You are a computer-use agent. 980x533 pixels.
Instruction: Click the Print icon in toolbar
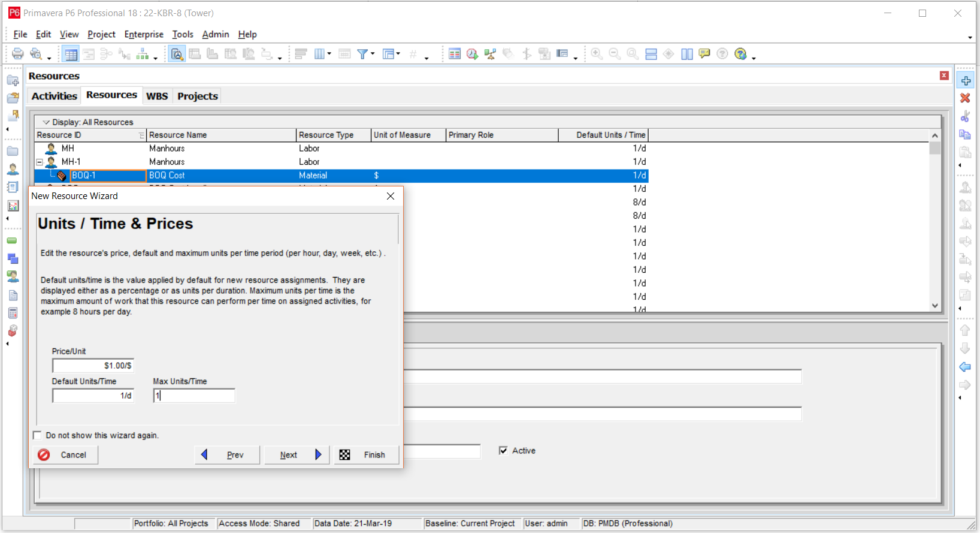coord(17,54)
